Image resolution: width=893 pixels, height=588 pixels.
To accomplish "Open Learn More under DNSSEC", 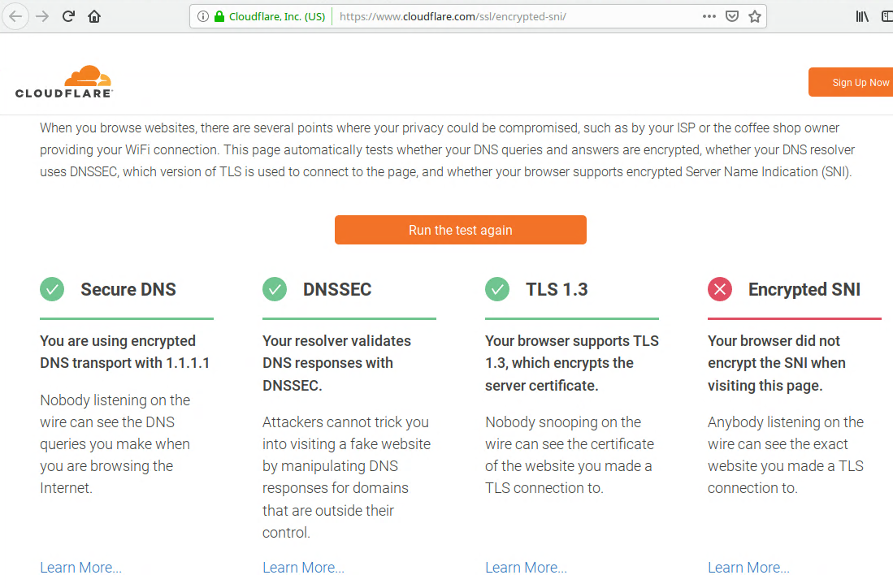I will tap(304, 568).
